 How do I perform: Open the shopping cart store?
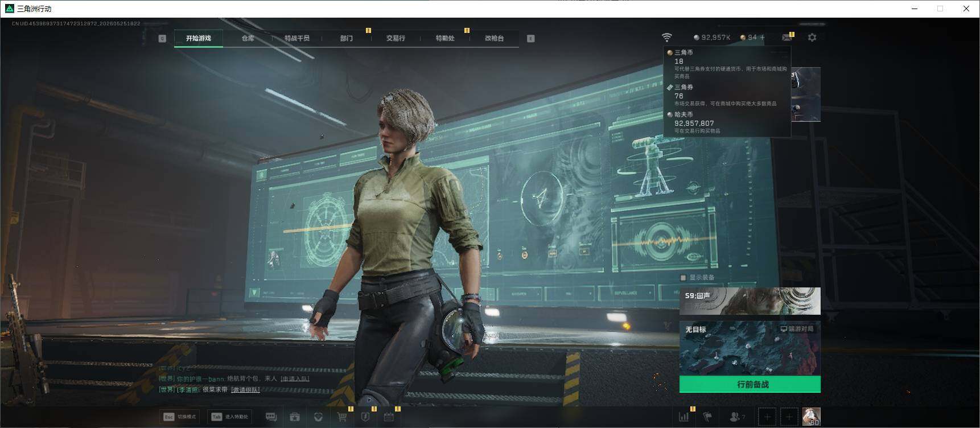click(x=342, y=417)
